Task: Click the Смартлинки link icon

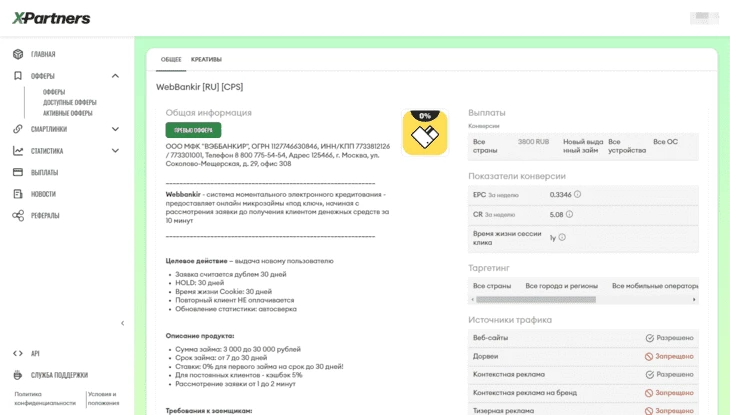Action: pos(18,129)
